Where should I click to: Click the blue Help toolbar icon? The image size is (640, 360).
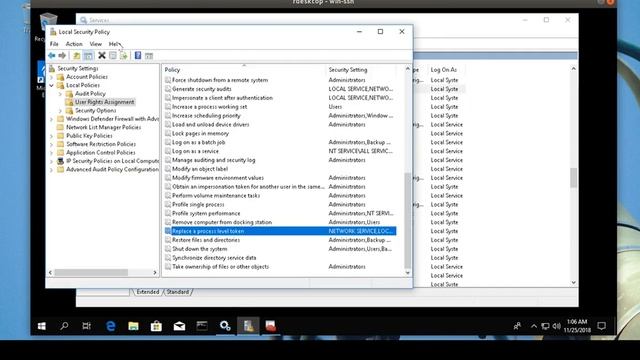click(138, 56)
